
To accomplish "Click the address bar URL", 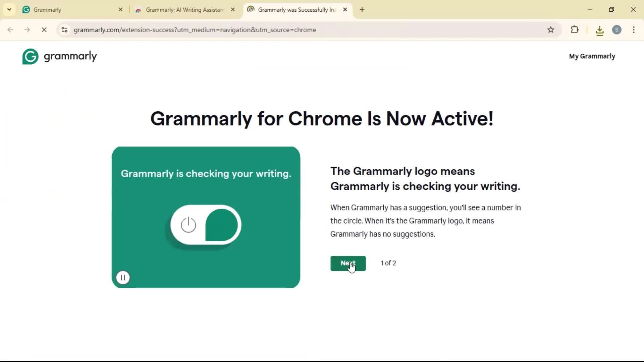I will 195,30.
